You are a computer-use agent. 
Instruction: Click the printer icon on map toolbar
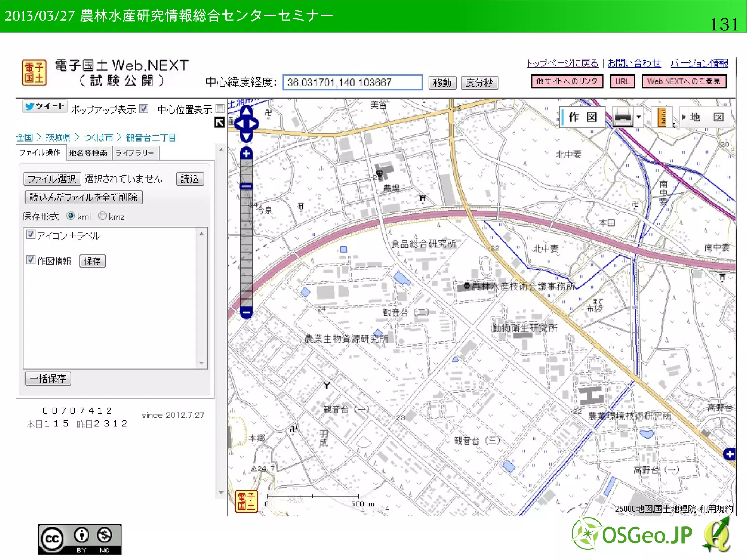click(623, 117)
